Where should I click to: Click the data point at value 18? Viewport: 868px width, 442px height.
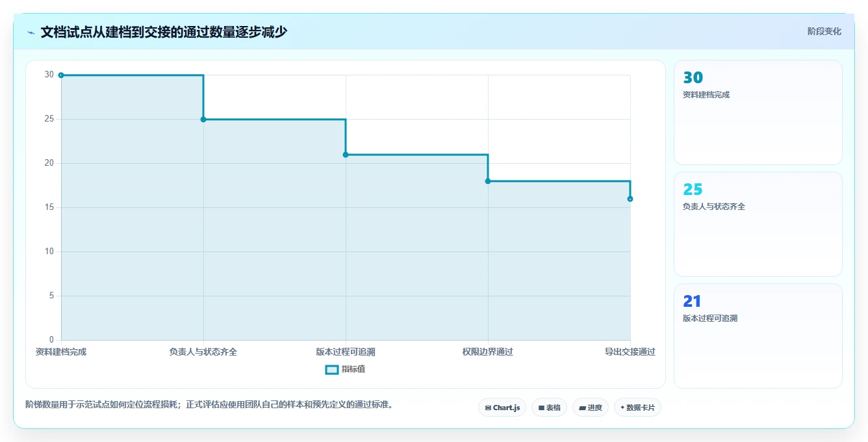point(488,181)
